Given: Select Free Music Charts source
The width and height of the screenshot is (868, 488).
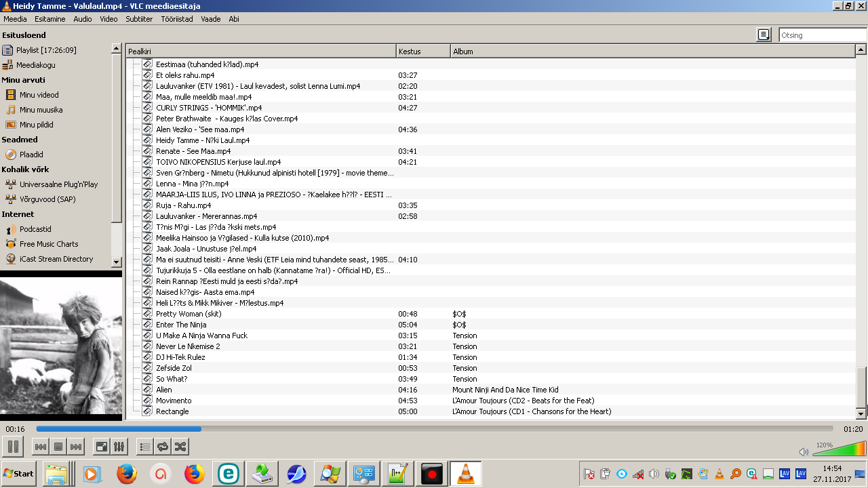Looking at the screenshot, I should (49, 244).
